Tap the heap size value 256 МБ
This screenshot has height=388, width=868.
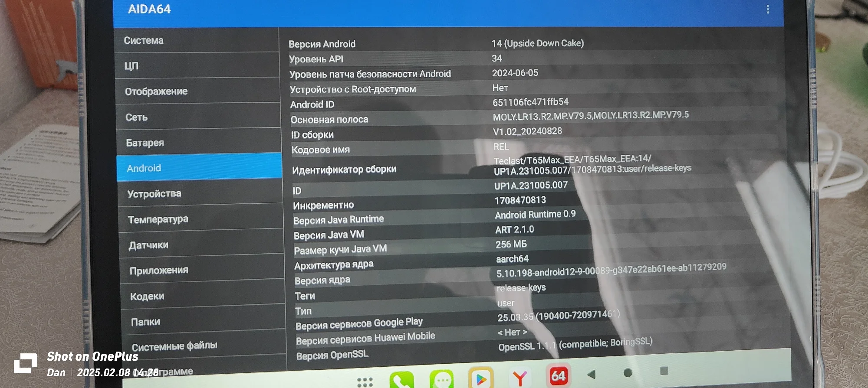tap(511, 244)
